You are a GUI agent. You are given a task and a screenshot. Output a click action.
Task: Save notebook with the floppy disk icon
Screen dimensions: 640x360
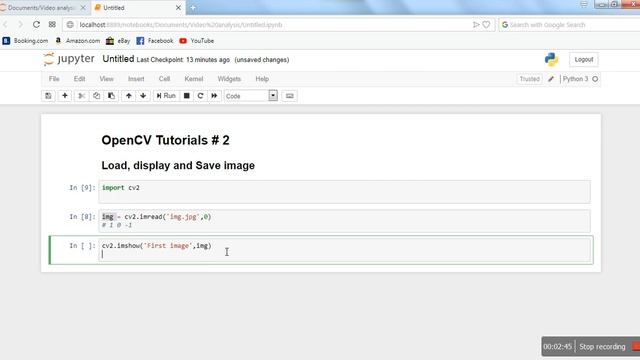(48, 96)
